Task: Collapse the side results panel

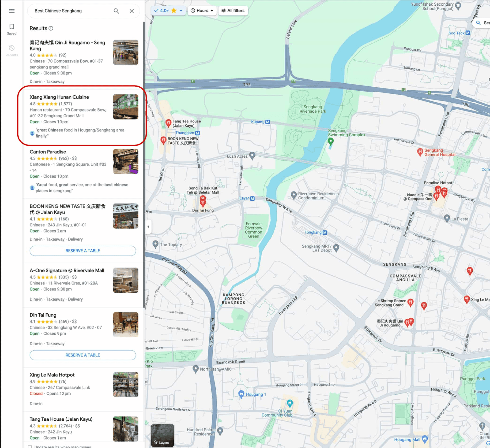Action: click(148, 227)
